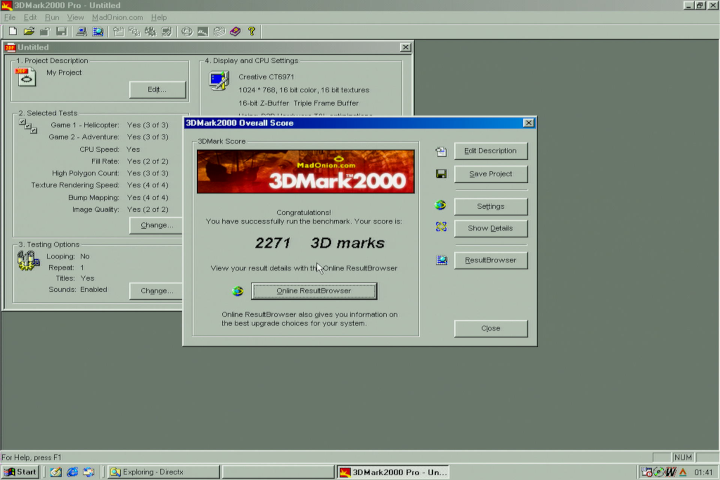
Task: Open the File menu
Action: click(10, 17)
